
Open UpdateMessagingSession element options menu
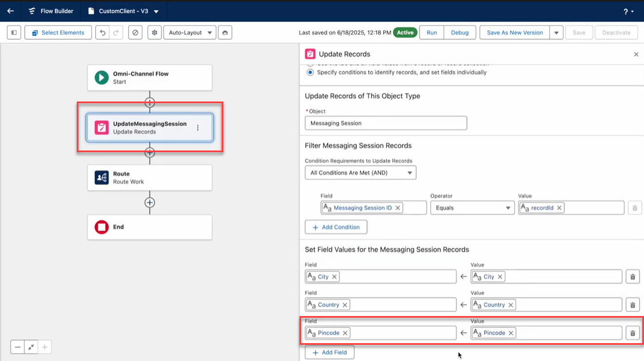198,128
